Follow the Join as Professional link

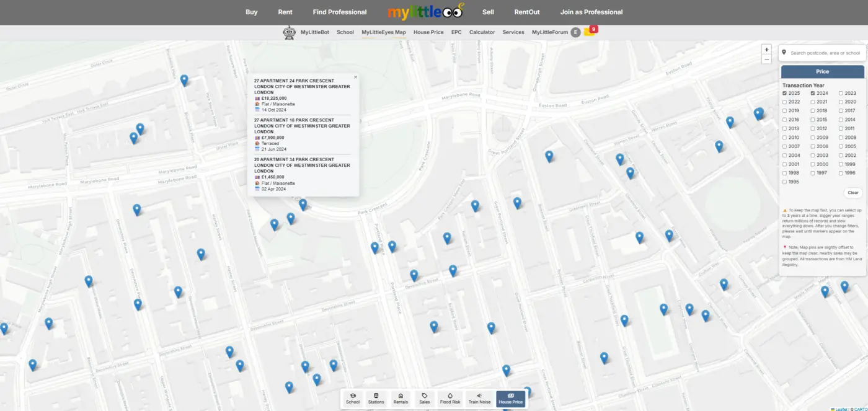(591, 12)
